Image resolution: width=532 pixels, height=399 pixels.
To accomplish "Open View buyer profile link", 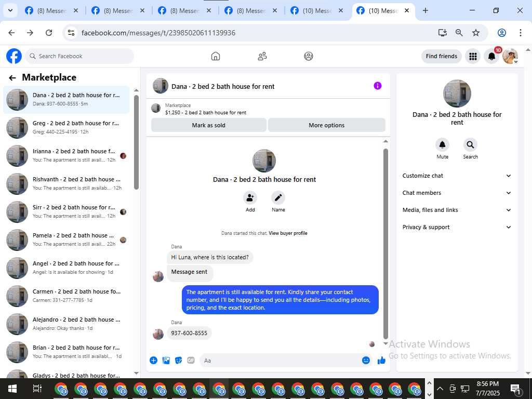I will click(x=288, y=233).
